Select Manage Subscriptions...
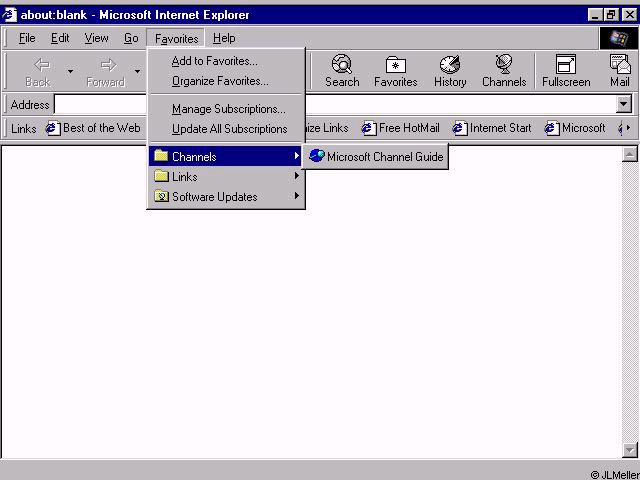The width and height of the screenshot is (640, 480). [x=226, y=109]
